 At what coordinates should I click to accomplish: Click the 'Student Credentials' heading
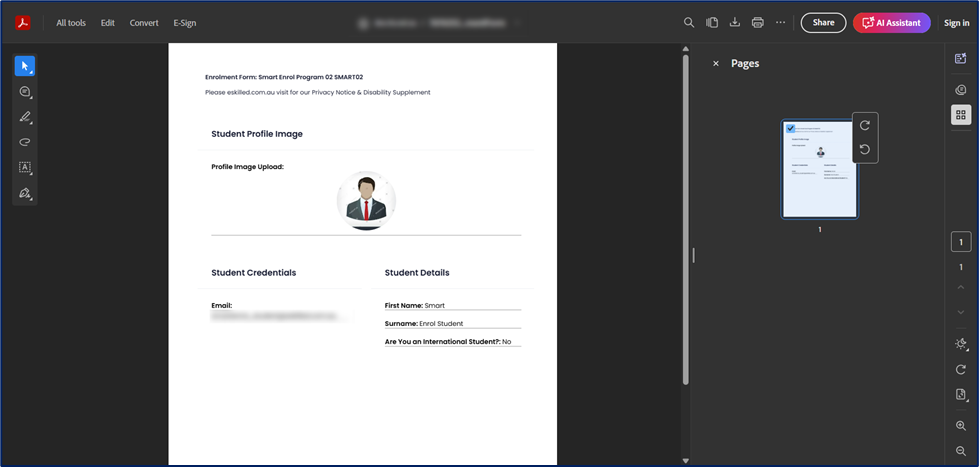(x=253, y=273)
